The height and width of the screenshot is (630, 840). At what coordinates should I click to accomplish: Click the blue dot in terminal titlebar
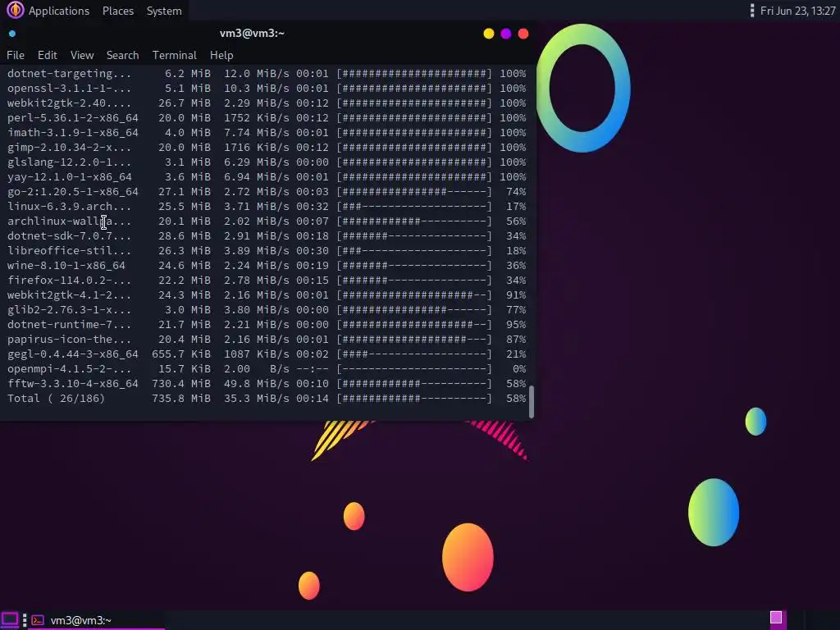tap(12, 34)
